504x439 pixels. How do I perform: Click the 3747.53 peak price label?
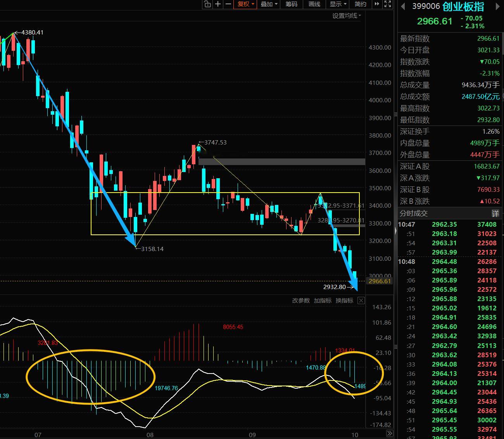(x=215, y=143)
